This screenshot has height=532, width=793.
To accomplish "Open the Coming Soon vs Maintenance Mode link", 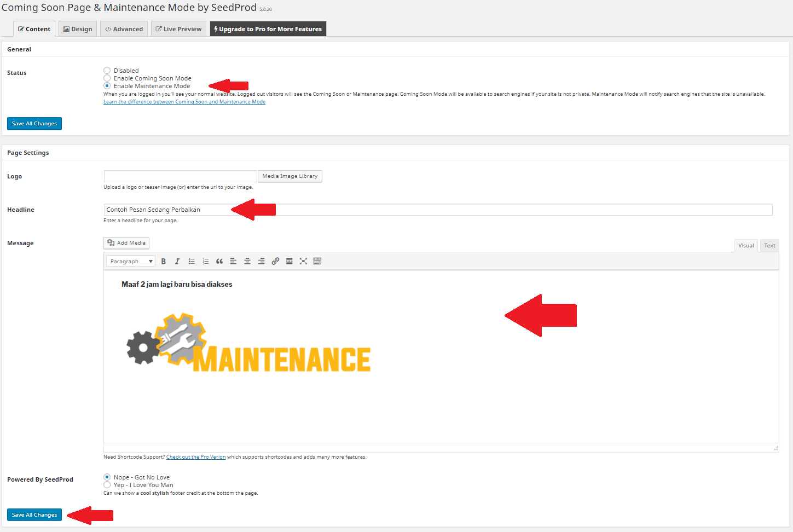I will [x=184, y=101].
